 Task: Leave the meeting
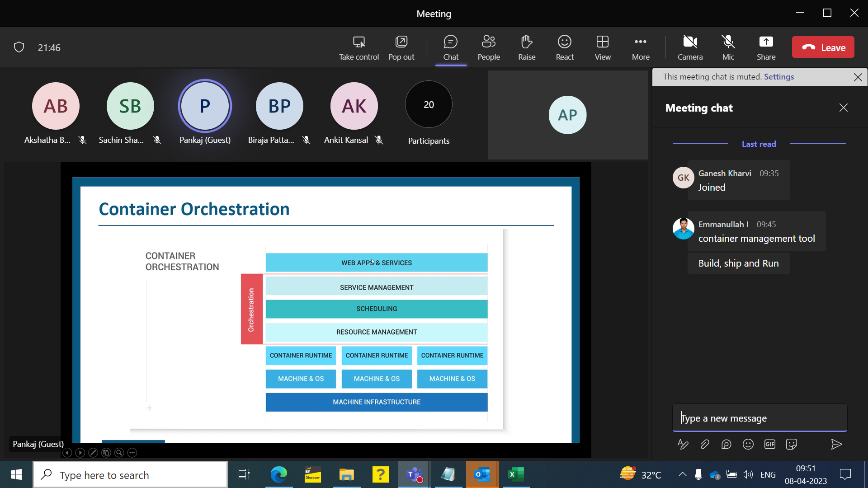click(823, 47)
